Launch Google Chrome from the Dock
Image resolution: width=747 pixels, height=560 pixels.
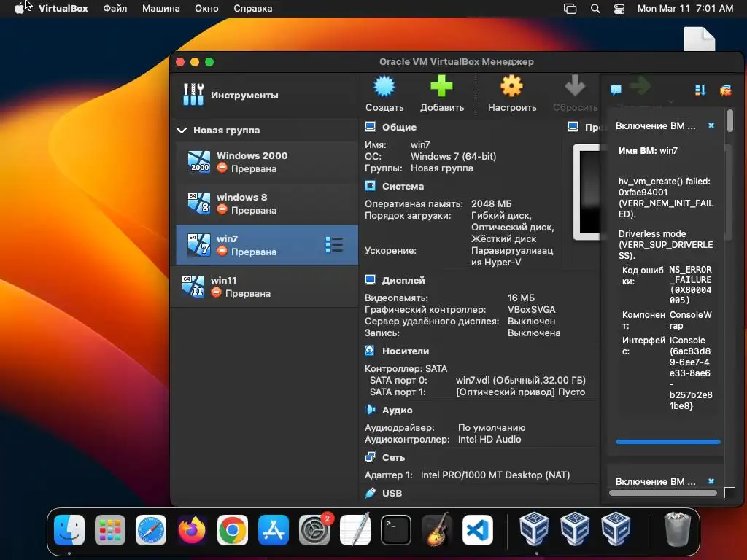coord(233,530)
